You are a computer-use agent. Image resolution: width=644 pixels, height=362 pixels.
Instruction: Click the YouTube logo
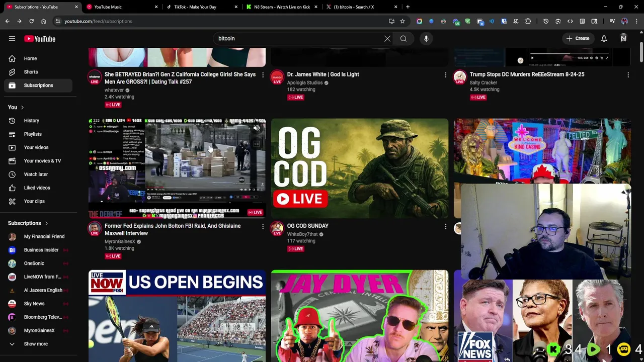(x=39, y=39)
